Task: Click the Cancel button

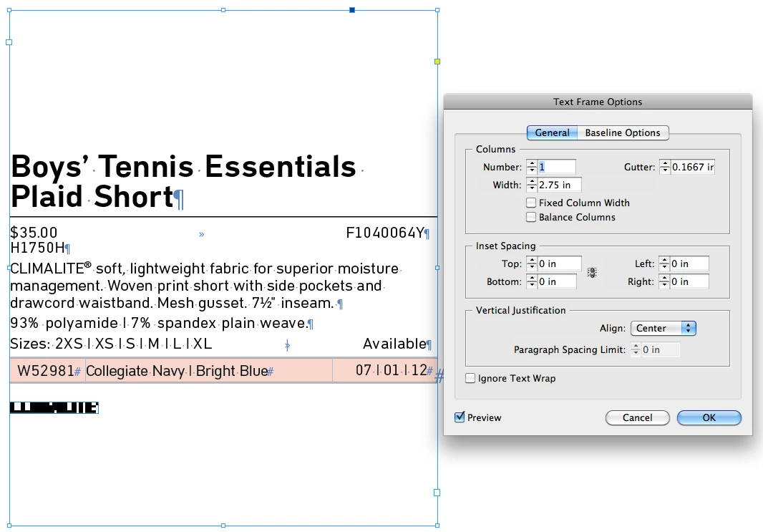Action: (x=638, y=417)
